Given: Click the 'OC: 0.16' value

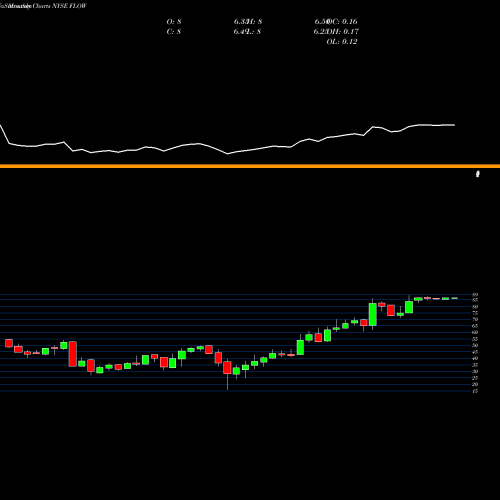Looking at the screenshot, I should click(x=343, y=22).
